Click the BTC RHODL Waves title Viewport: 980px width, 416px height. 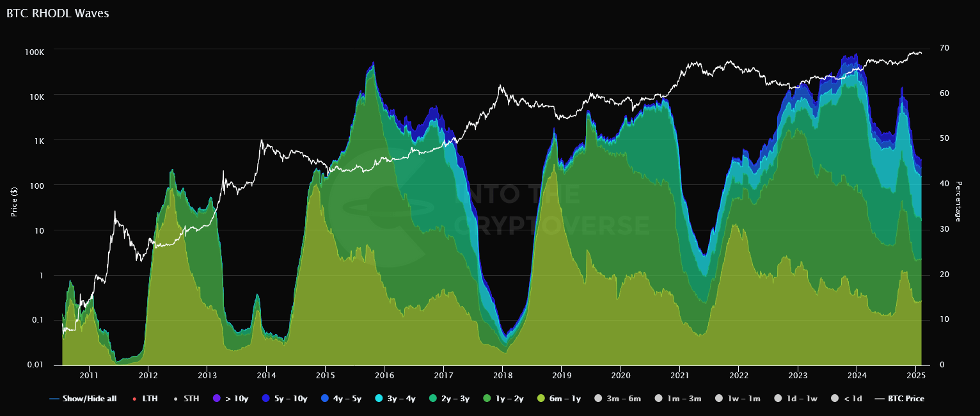(56, 13)
